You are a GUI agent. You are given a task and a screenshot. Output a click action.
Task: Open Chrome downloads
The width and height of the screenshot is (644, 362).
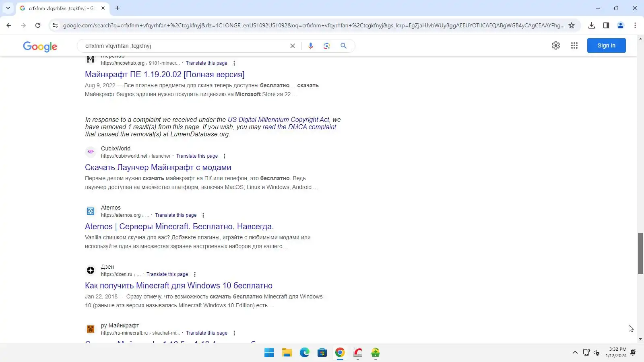click(592, 25)
